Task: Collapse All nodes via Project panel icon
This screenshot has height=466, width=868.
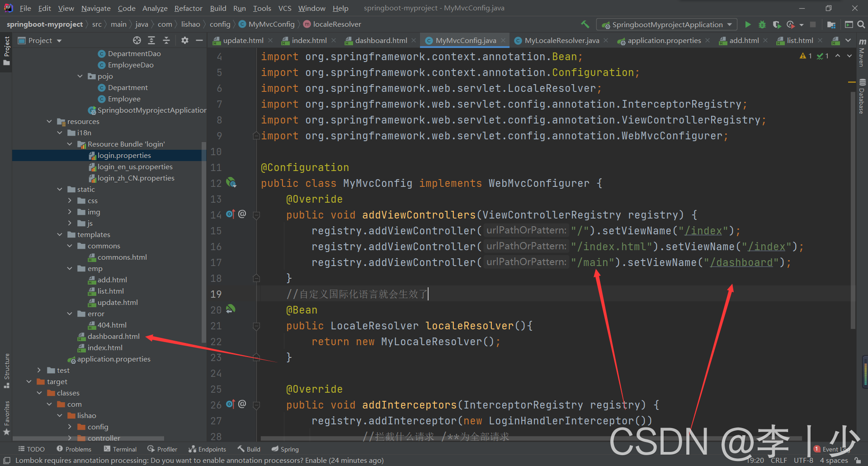Action: pyautogui.click(x=166, y=40)
